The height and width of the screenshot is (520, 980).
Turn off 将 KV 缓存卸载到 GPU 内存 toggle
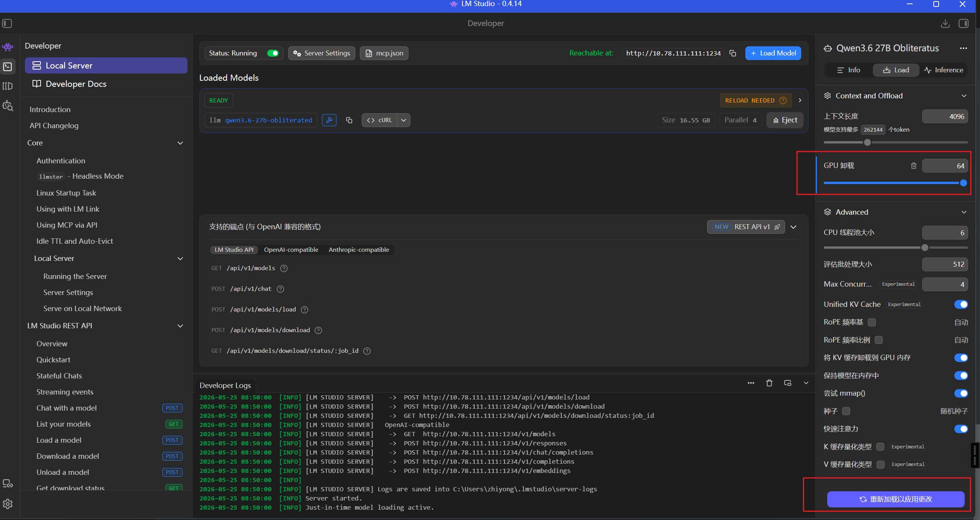pyautogui.click(x=961, y=357)
